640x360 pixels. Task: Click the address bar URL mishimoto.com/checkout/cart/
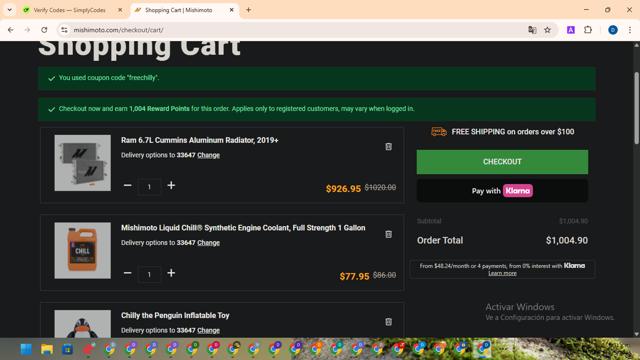(x=118, y=30)
